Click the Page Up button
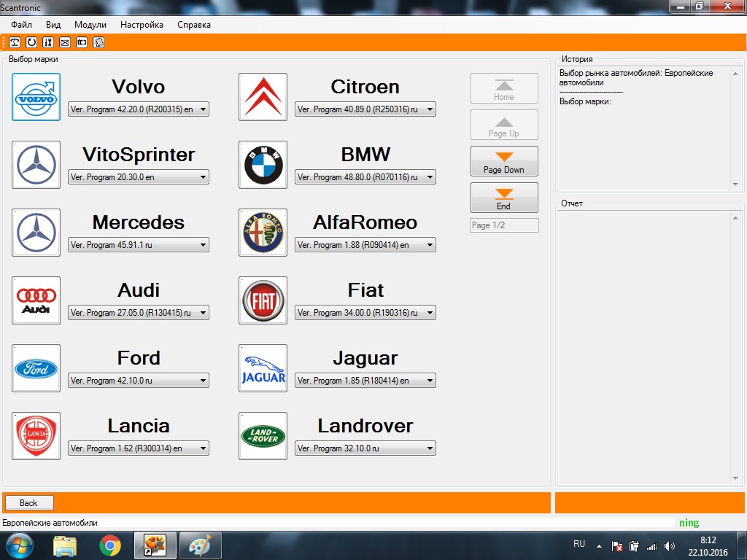Image resolution: width=747 pixels, height=560 pixels. click(504, 125)
